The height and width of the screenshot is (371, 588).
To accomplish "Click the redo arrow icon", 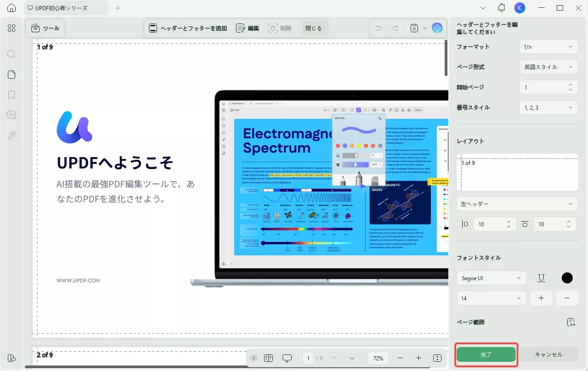I will pyautogui.click(x=395, y=28).
